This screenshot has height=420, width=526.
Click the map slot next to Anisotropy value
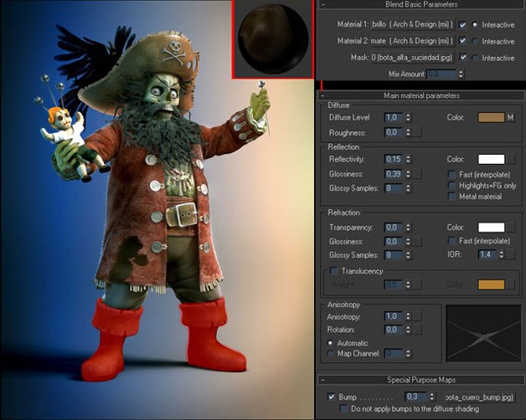click(416, 316)
